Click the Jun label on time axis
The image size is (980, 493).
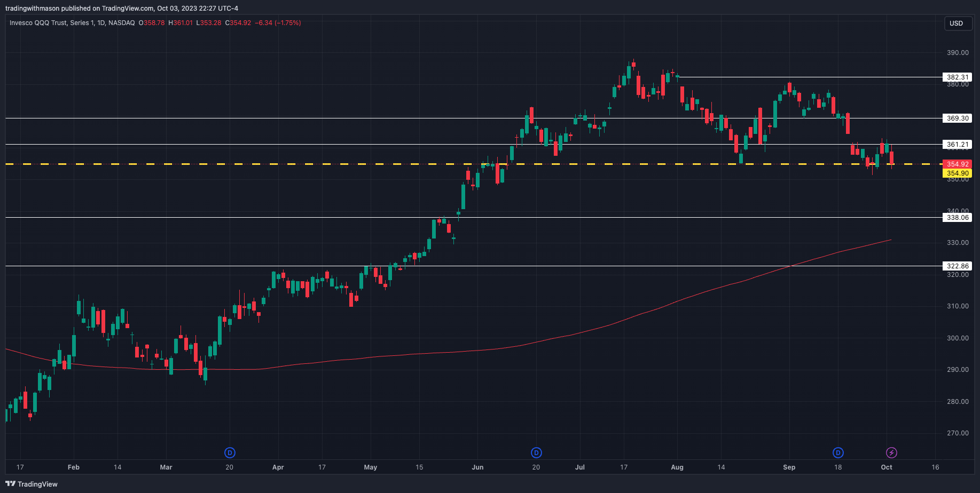(x=477, y=467)
